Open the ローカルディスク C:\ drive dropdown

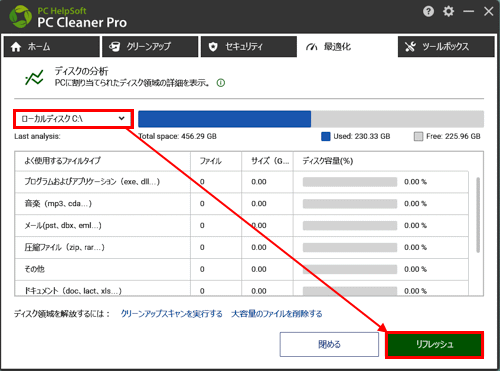click(x=73, y=119)
